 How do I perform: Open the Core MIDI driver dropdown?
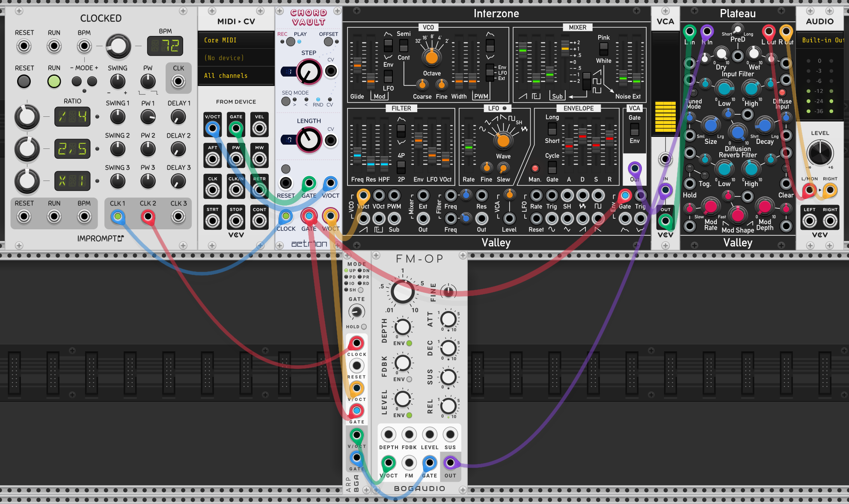click(x=236, y=40)
